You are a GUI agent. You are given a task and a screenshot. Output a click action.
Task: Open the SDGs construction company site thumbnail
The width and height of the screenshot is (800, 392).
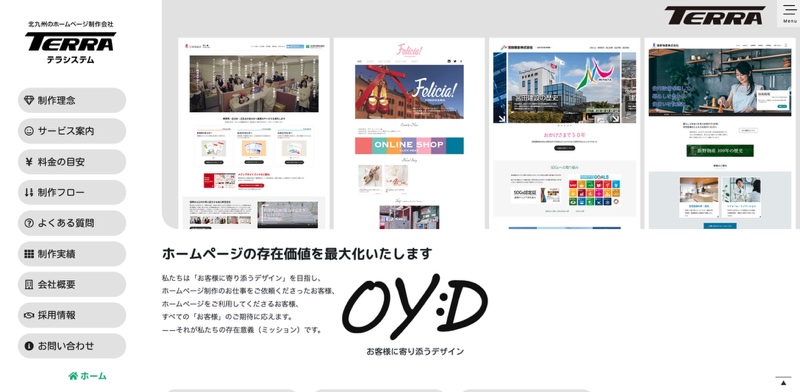pos(564,133)
